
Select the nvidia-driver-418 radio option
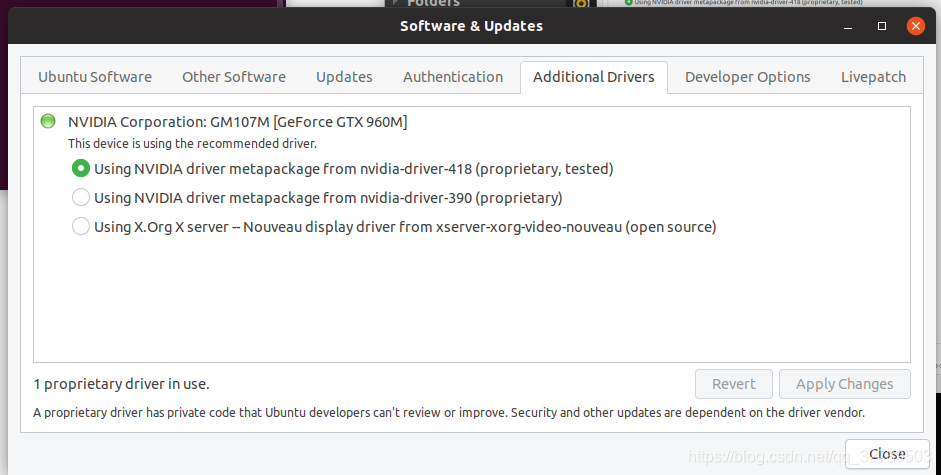(x=81, y=169)
